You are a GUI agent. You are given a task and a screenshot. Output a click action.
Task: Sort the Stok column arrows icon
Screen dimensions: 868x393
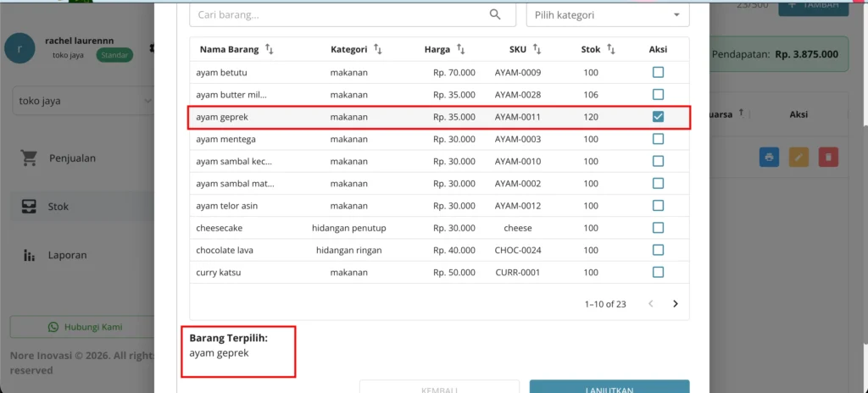(610, 49)
